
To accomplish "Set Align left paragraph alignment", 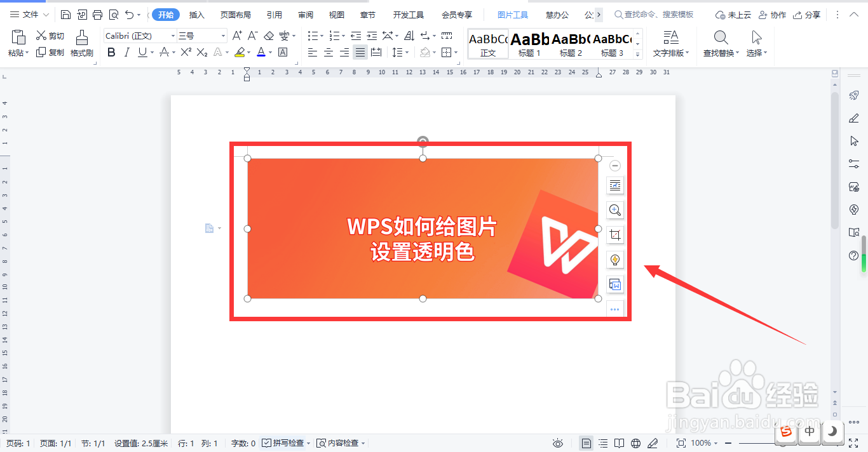I will (x=313, y=52).
